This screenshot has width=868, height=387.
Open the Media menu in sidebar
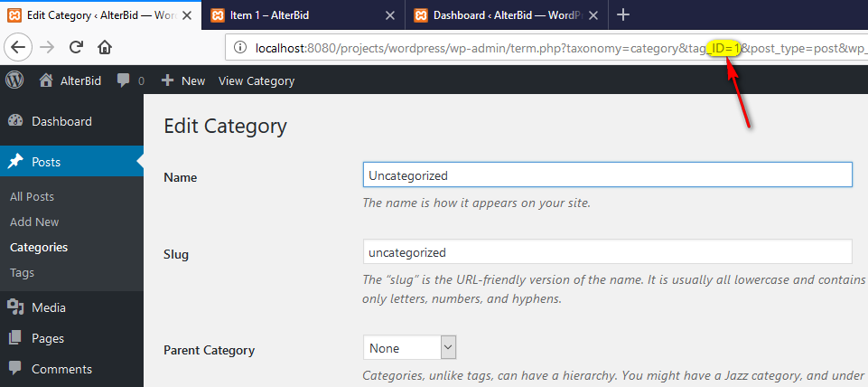49,307
